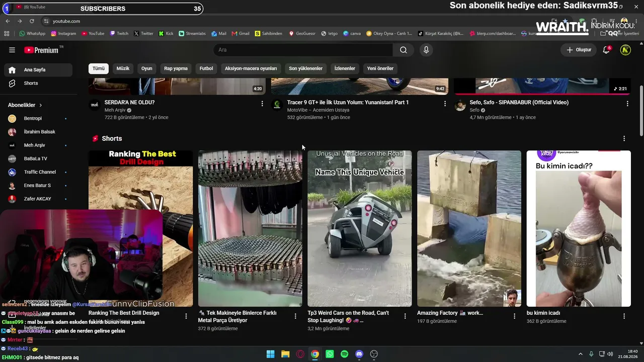Open the account avatar menu on YouTube

coord(625,50)
